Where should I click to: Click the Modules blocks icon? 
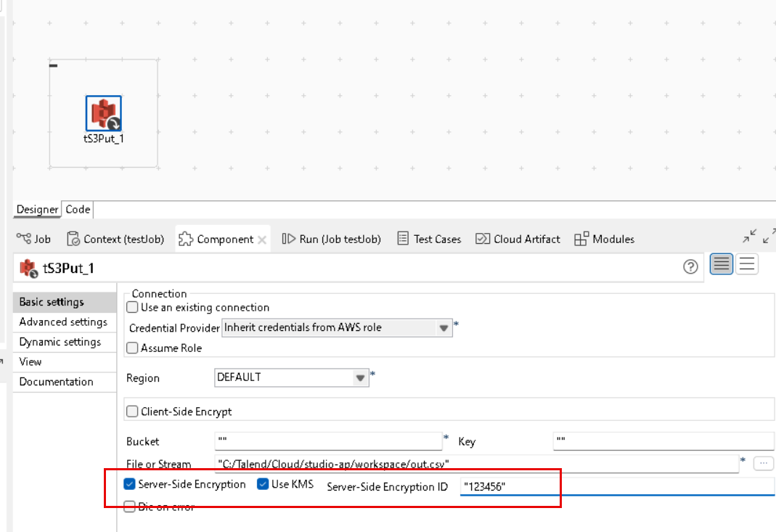pyautogui.click(x=581, y=239)
